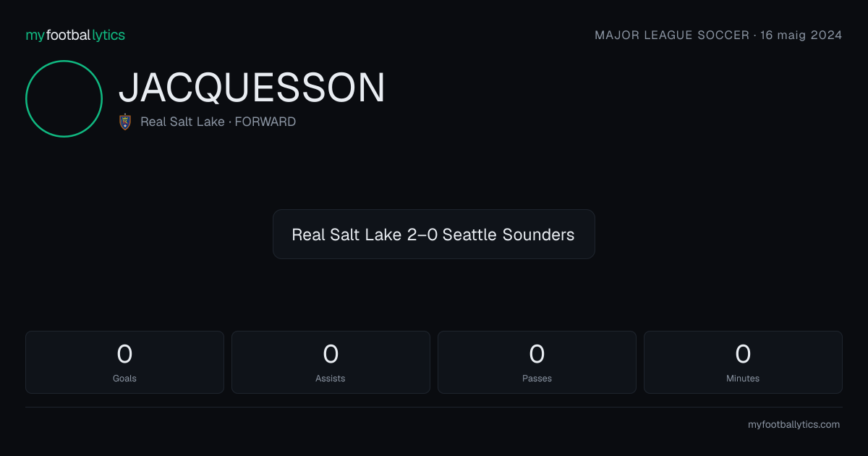
Task: Click the Passes value zero
Action: [537, 354]
